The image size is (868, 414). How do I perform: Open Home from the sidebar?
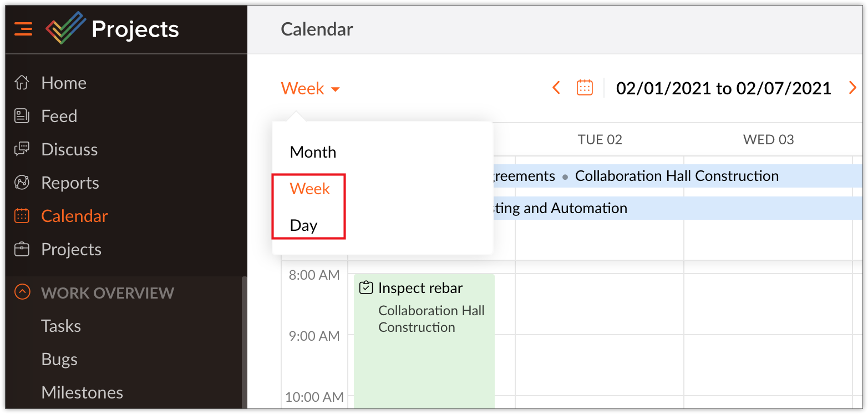[x=63, y=83]
